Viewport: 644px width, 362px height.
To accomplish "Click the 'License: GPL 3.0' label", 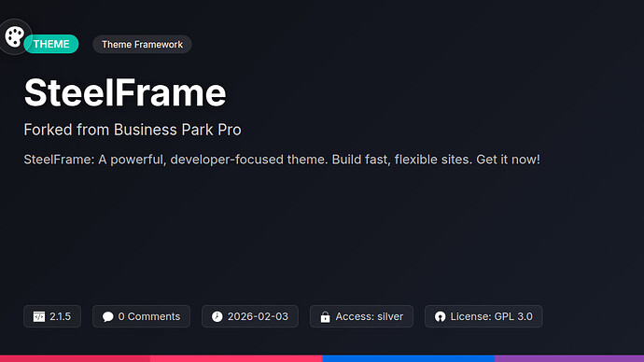I will pos(491,316).
